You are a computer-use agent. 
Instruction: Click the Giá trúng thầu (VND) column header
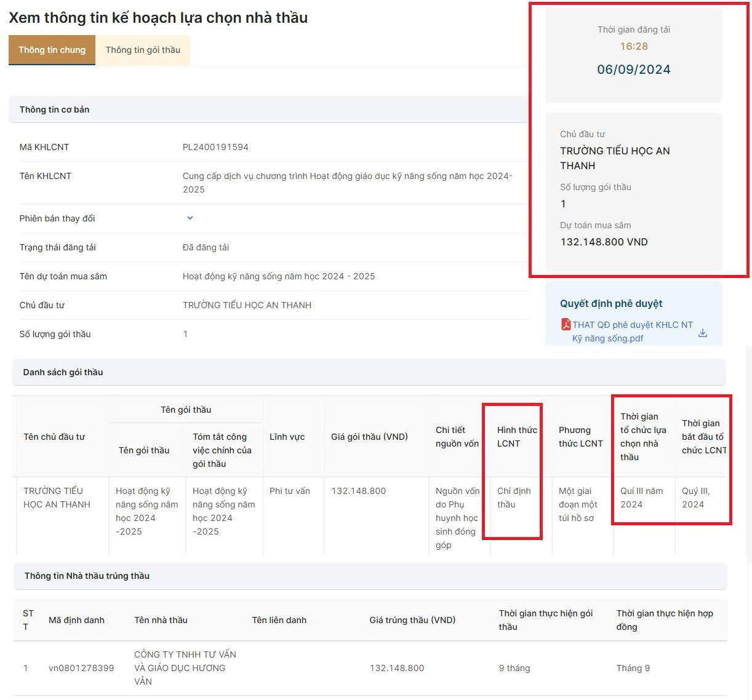(412, 620)
